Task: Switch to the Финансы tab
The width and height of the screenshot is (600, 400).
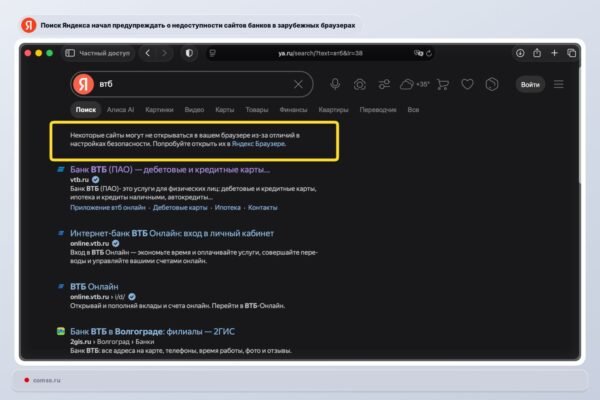Action: pyautogui.click(x=293, y=110)
